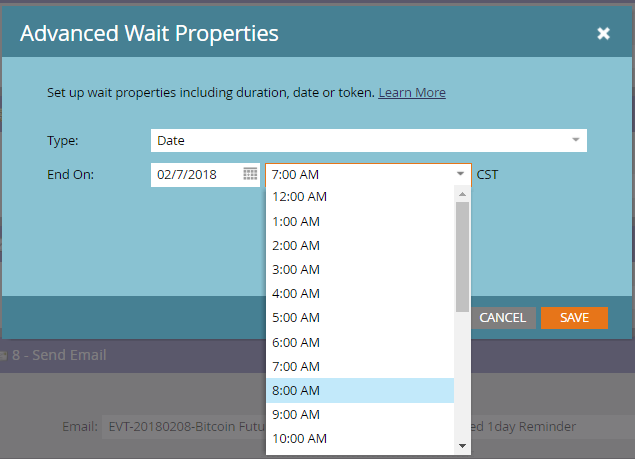
Task: Close the Advanced Wait Properties dialog
Action: [603, 33]
